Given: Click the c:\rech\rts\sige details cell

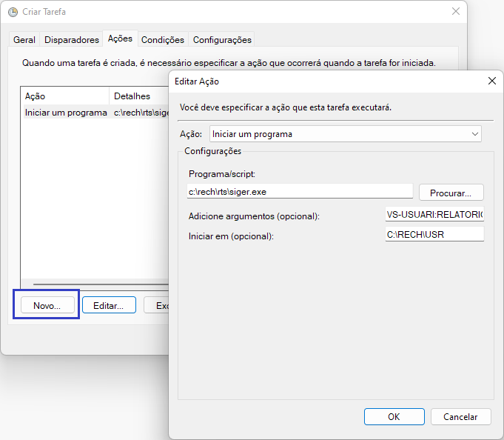Looking at the screenshot, I should click(x=141, y=113).
